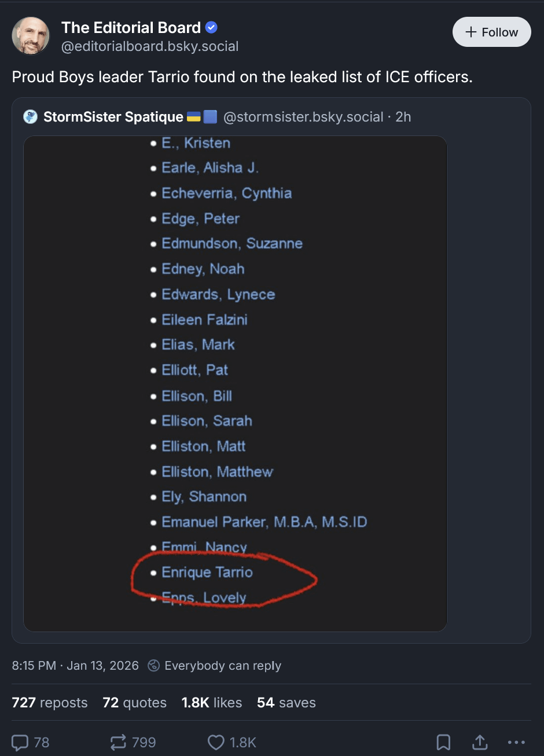The width and height of the screenshot is (544, 756).
Task: Click the Everybody can reply setting
Action: point(215,666)
